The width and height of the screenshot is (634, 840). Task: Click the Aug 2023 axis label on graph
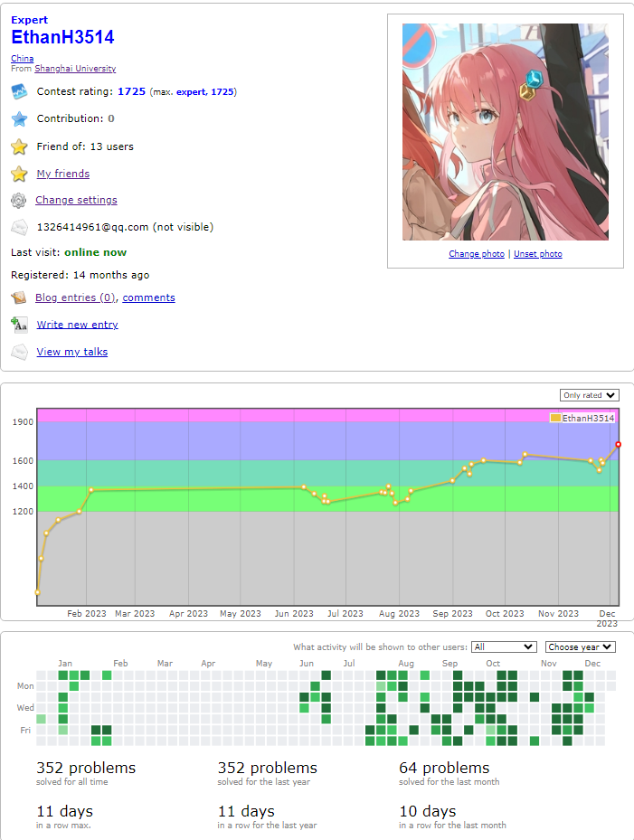(399, 614)
